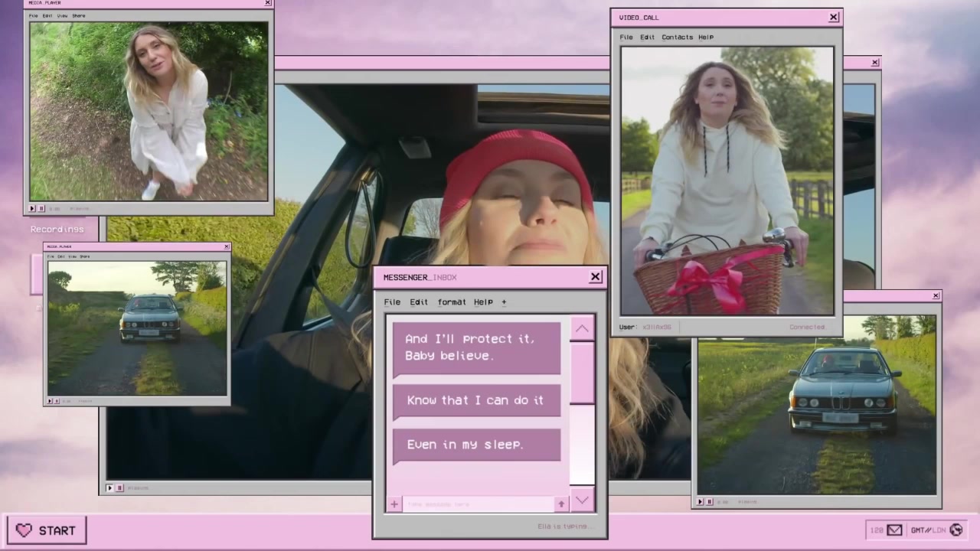The width and height of the screenshot is (980, 551).
Task: Click the 'Connected' status in Video Call
Action: [x=808, y=327]
